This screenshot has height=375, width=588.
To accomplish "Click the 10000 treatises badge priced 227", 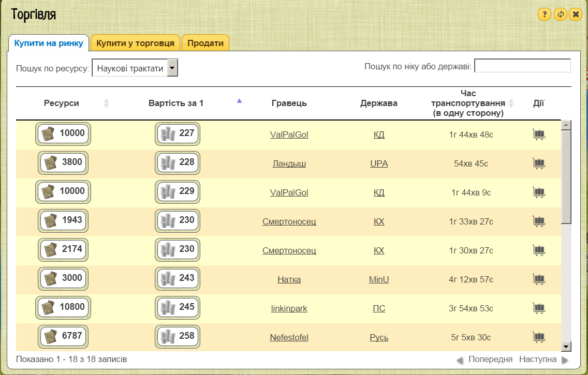I will click(63, 134).
